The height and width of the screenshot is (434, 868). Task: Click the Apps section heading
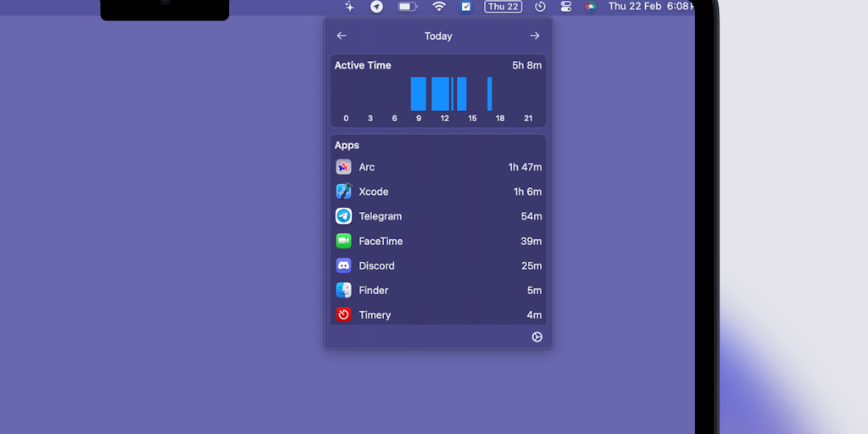[347, 146]
